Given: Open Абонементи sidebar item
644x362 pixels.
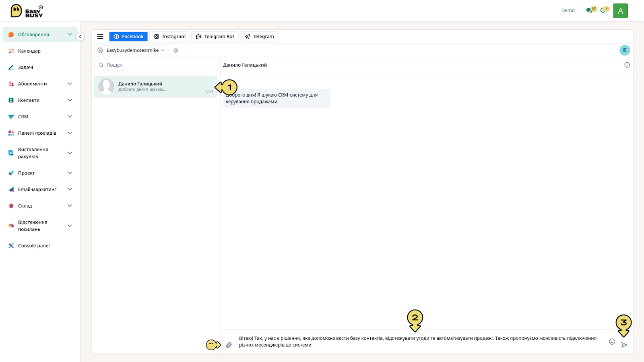Looking at the screenshot, I should 40,84.
